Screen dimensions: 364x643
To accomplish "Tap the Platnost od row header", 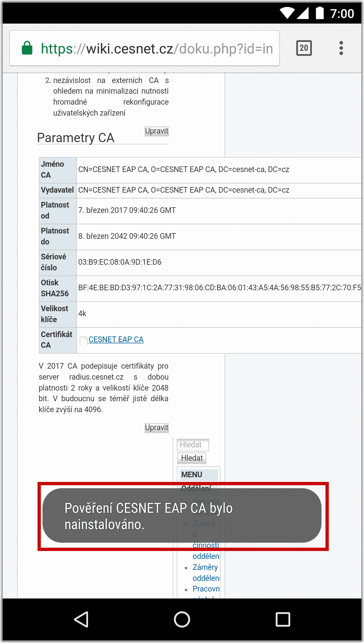I will tap(58, 210).
